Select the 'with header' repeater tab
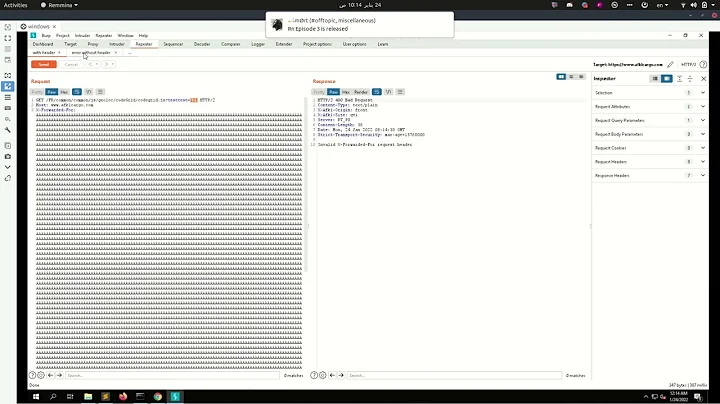 [44, 53]
